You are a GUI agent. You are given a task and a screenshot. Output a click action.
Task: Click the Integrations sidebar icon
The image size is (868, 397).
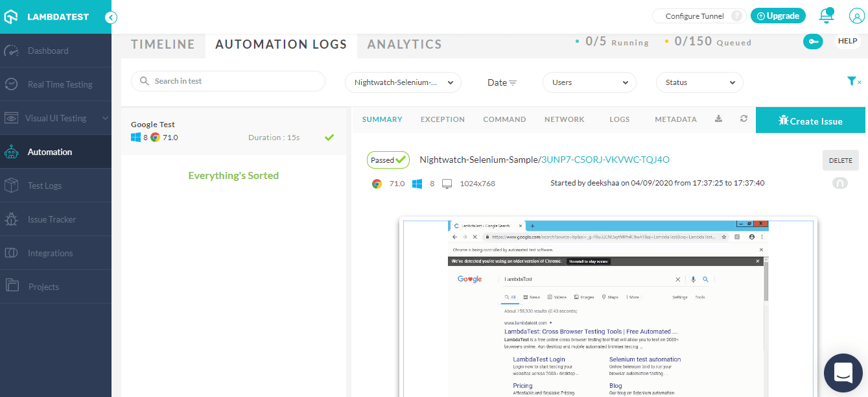point(11,253)
